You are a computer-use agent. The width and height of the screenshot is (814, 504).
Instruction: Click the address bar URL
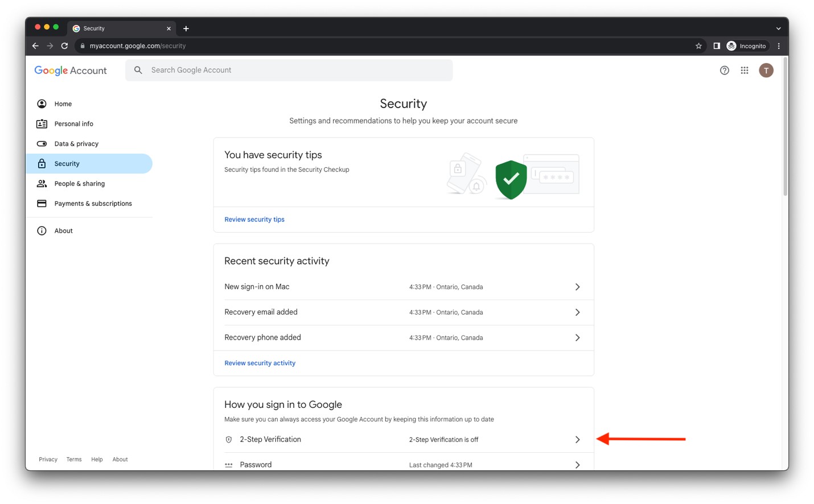click(138, 46)
